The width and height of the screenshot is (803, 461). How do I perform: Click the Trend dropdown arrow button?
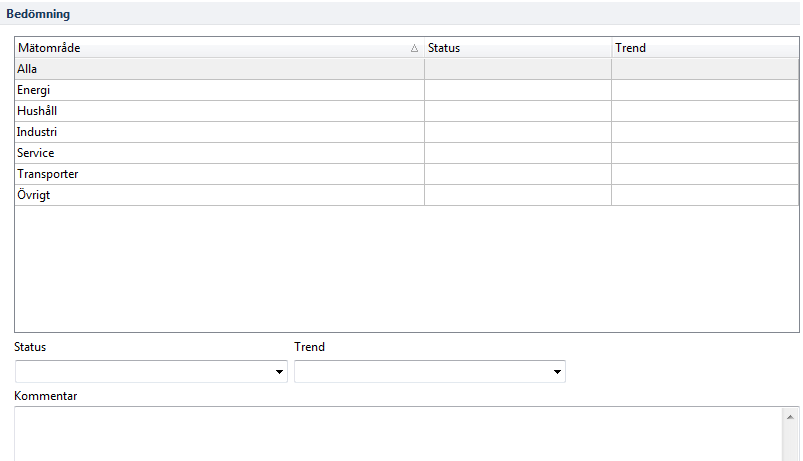point(557,373)
